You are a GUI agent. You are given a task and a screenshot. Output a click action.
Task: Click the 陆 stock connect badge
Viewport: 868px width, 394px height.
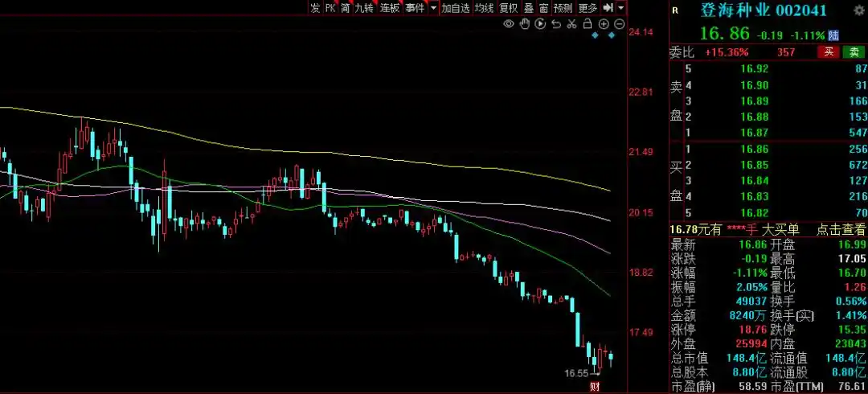click(833, 35)
